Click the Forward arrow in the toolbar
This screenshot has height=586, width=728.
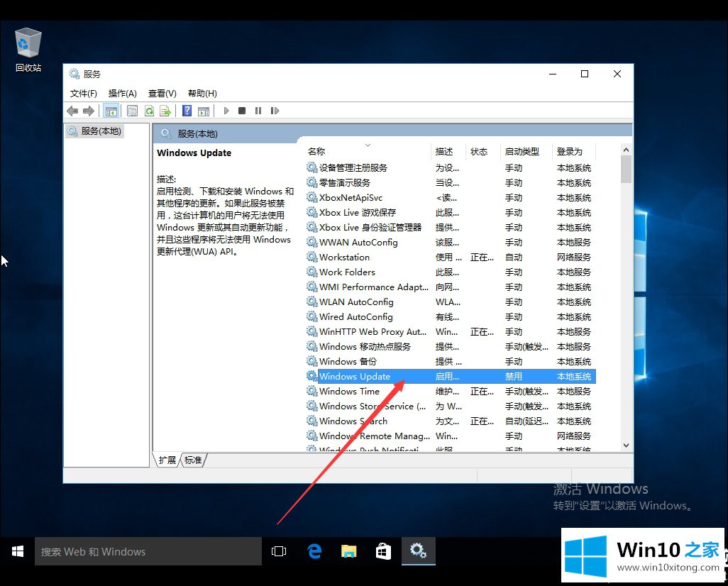click(88, 111)
